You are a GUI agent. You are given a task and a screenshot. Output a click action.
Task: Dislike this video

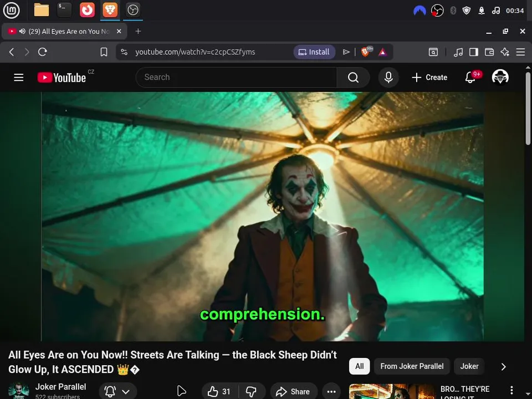point(252,392)
